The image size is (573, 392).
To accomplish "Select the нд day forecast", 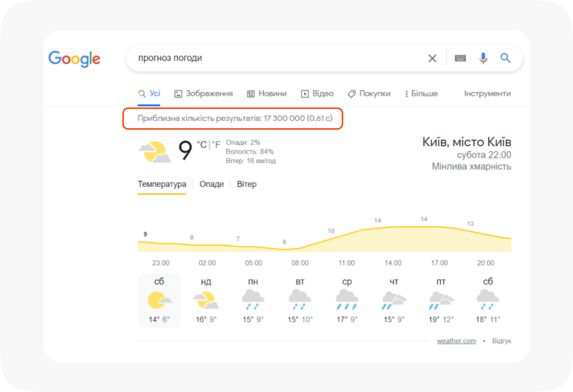I will tap(206, 300).
